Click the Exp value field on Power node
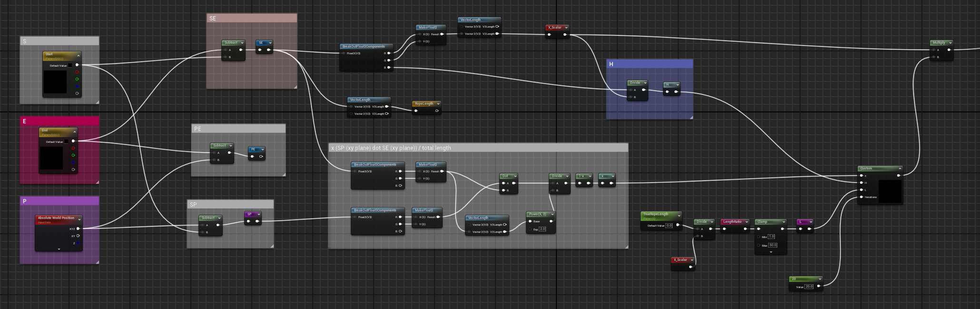 [543, 229]
